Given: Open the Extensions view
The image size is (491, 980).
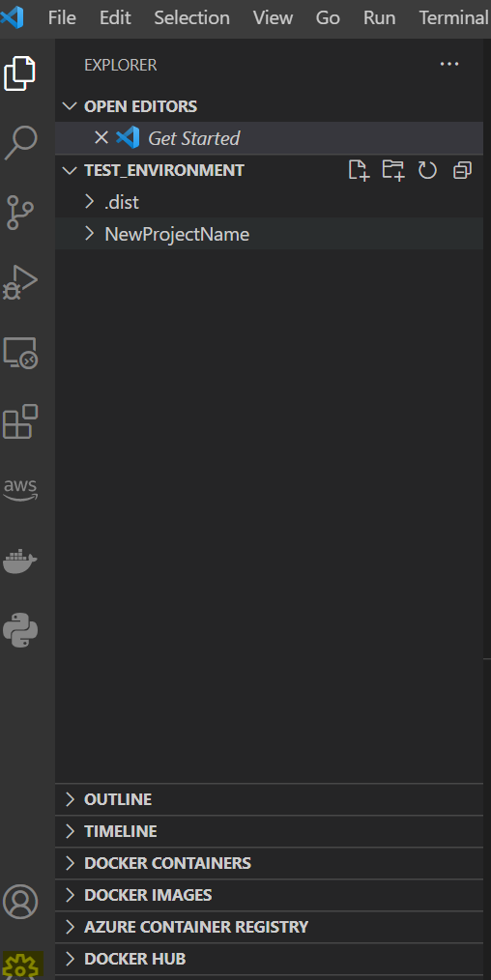Looking at the screenshot, I should coord(20,422).
